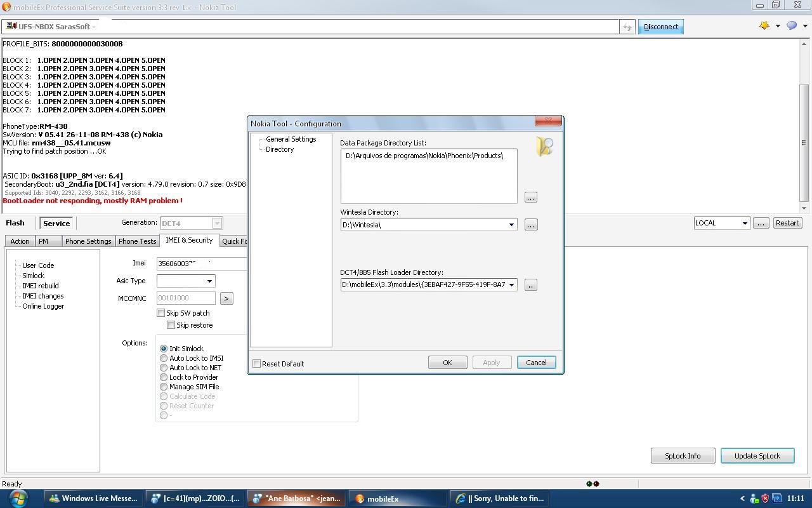Image resolution: width=812 pixels, height=508 pixels.
Task: Open star icon dropdown arrow
Action: 778,26
